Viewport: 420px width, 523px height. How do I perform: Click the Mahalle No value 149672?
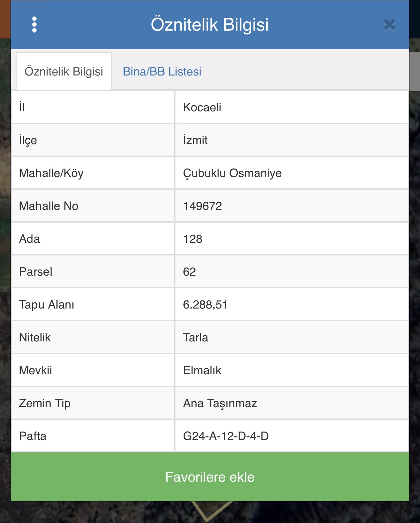(x=203, y=206)
